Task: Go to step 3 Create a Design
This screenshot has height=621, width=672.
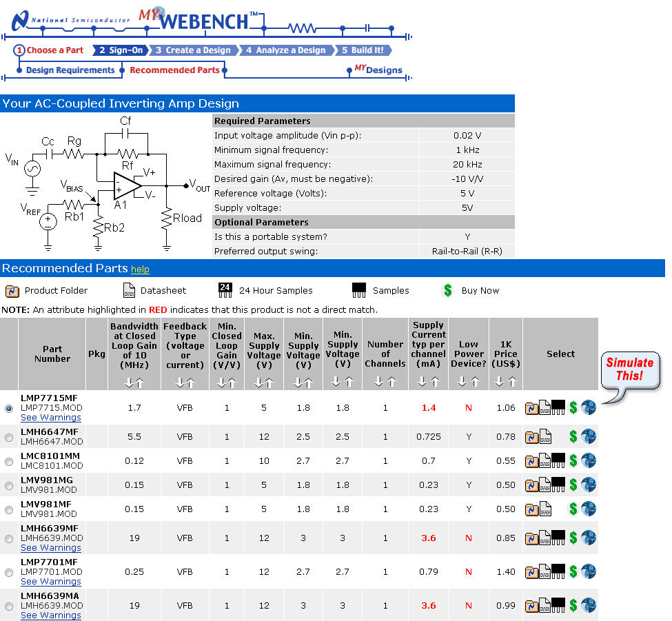Action: click(x=193, y=50)
